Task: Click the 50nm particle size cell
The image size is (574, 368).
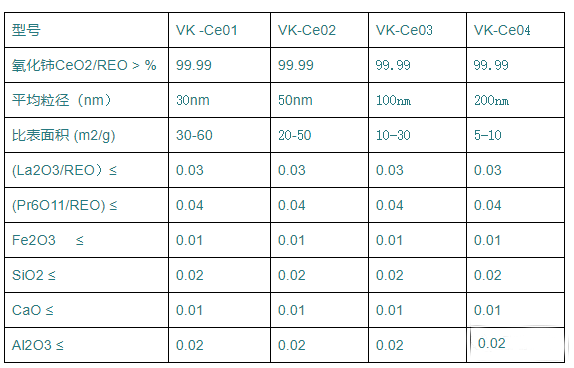Action: pyautogui.click(x=319, y=100)
